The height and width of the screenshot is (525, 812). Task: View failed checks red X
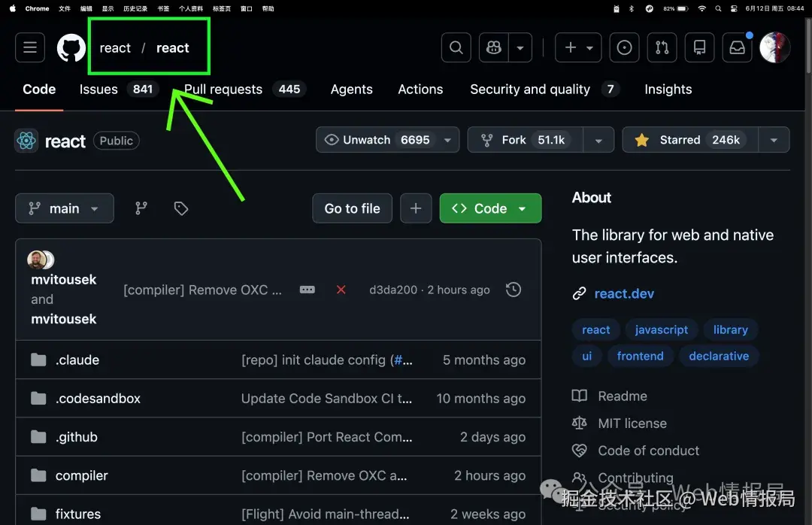(341, 290)
